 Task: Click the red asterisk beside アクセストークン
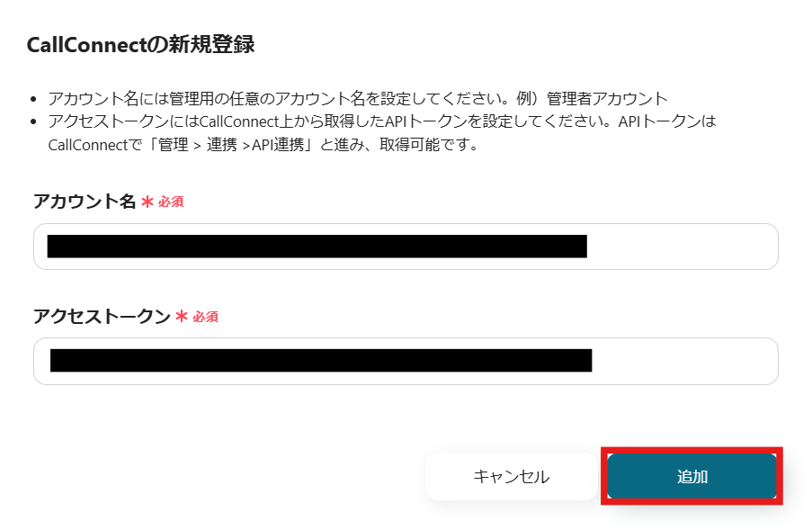pos(182,317)
